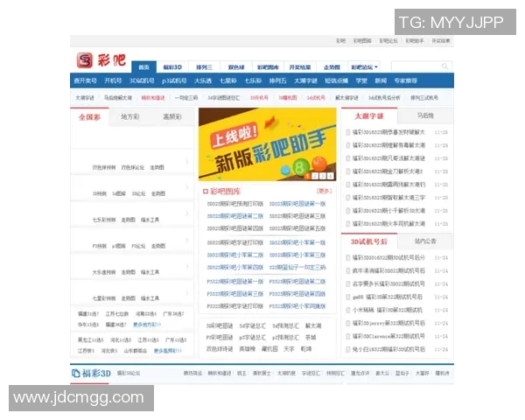This screenshot has width=525, height=420.
Task: Click 更多 link beside 彩吧图库 heading
Action: tap(324, 191)
